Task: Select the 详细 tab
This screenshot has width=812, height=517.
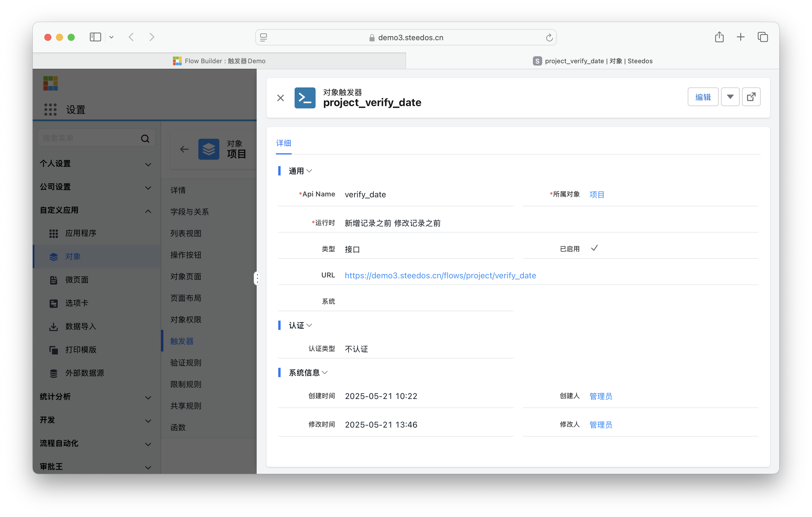Action: click(x=283, y=143)
